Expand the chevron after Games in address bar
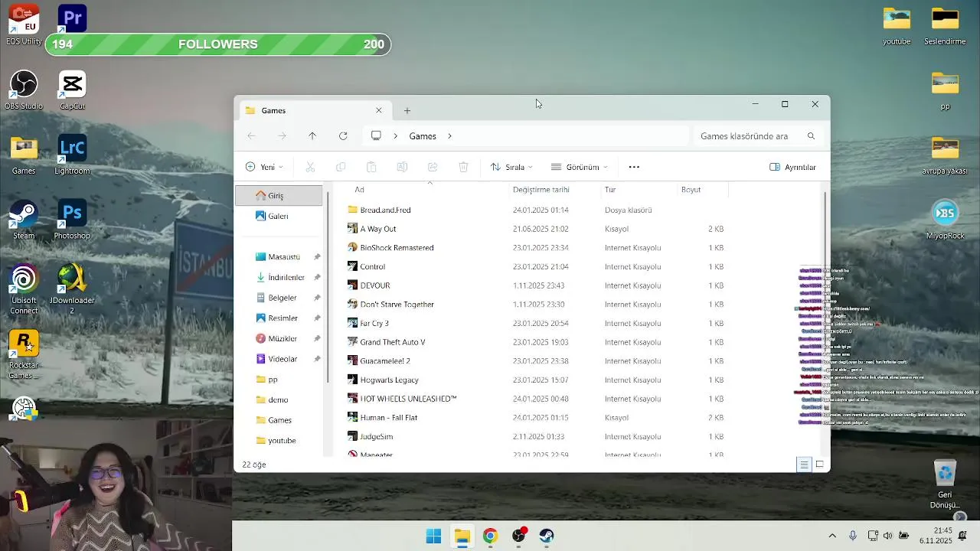The width and height of the screenshot is (980, 551). point(449,135)
